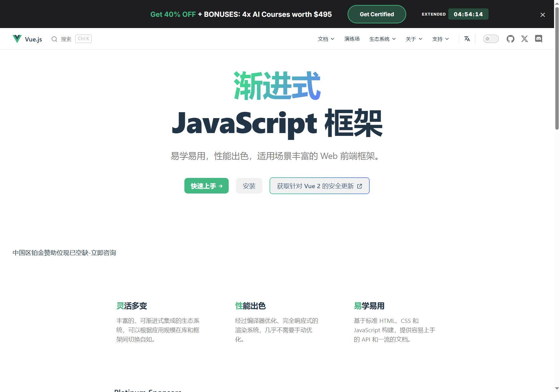Viewport: 560px width, 392px height.
Task: Click the Ctrl K shortcut badge
Action: 83,39
